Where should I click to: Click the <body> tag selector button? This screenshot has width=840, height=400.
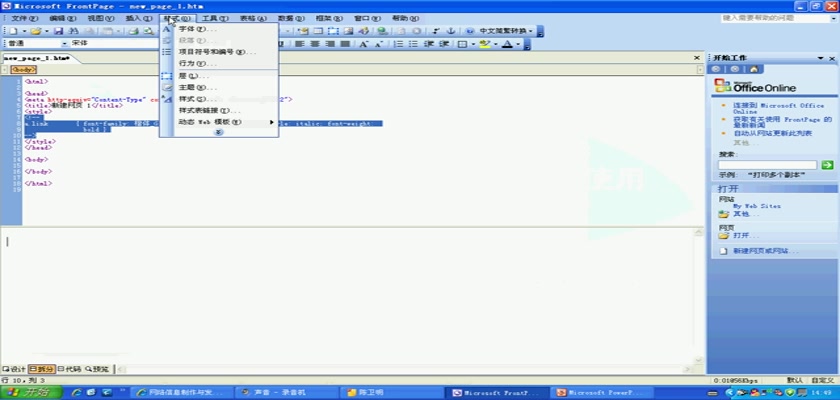[24, 70]
